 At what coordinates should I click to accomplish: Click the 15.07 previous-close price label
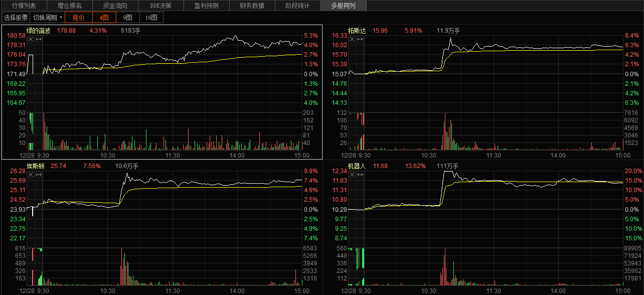coord(340,74)
